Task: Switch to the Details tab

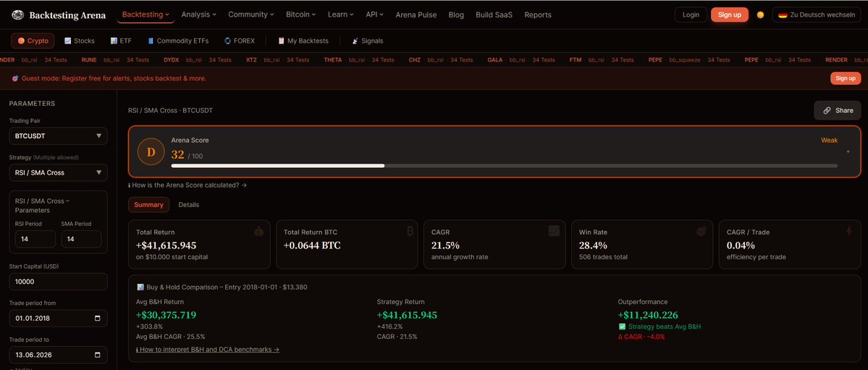Action: tap(189, 205)
